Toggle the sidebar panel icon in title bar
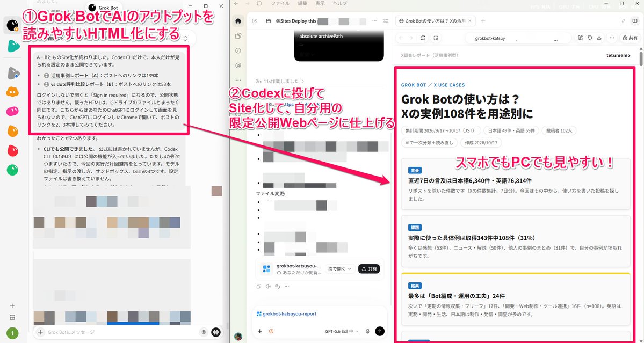The height and width of the screenshot is (343, 644). (259, 3)
